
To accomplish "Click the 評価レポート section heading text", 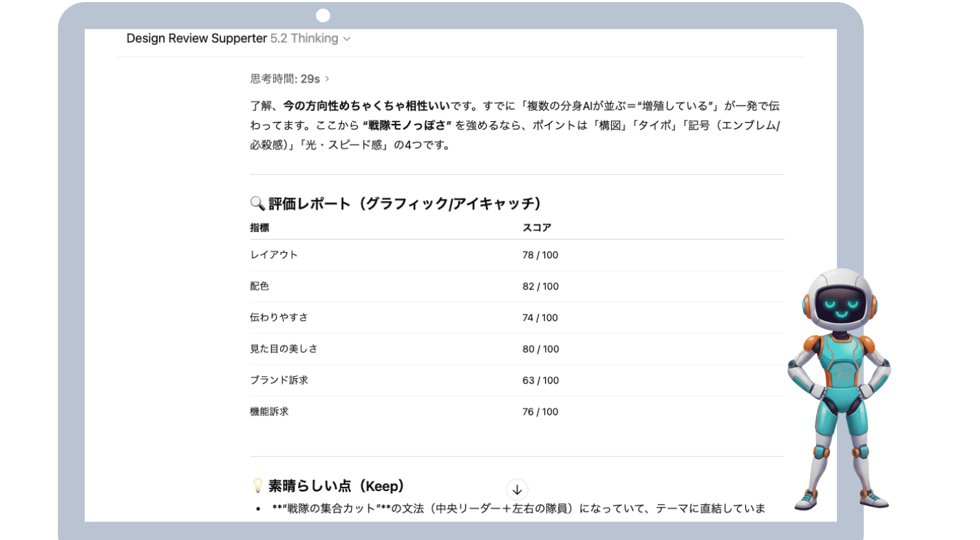I will (405, 203).
